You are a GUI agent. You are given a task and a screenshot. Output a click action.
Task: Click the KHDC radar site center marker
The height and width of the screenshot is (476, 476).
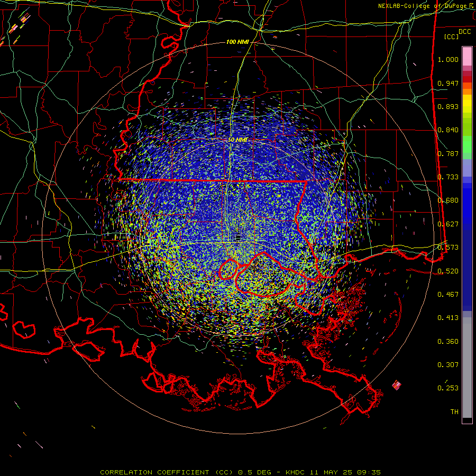238,237
